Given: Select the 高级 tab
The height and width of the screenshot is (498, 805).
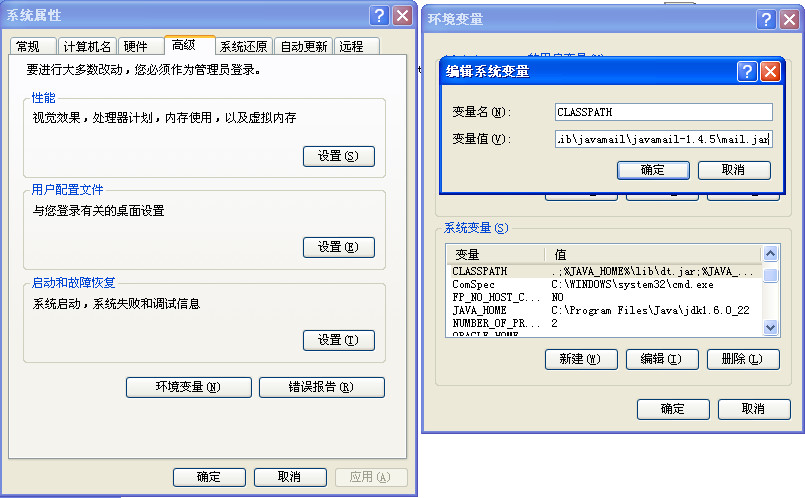Looking at the screenshot, I should point(189,45).
